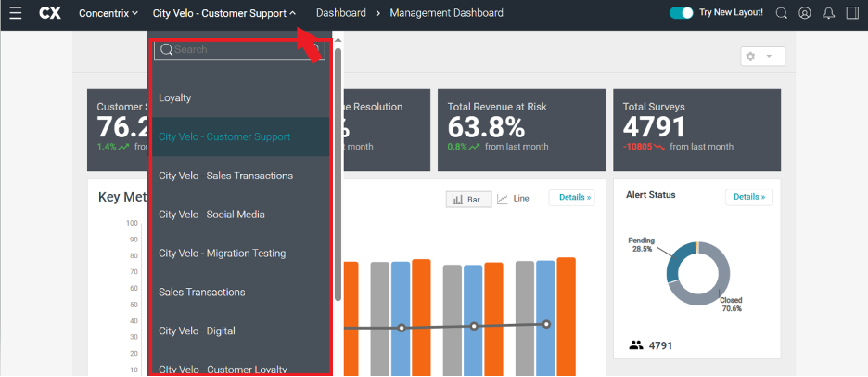The width and height of the screenshot is (868, 377).
Task: Click the -10805 from last month text
Action: [x=678, y=147]
